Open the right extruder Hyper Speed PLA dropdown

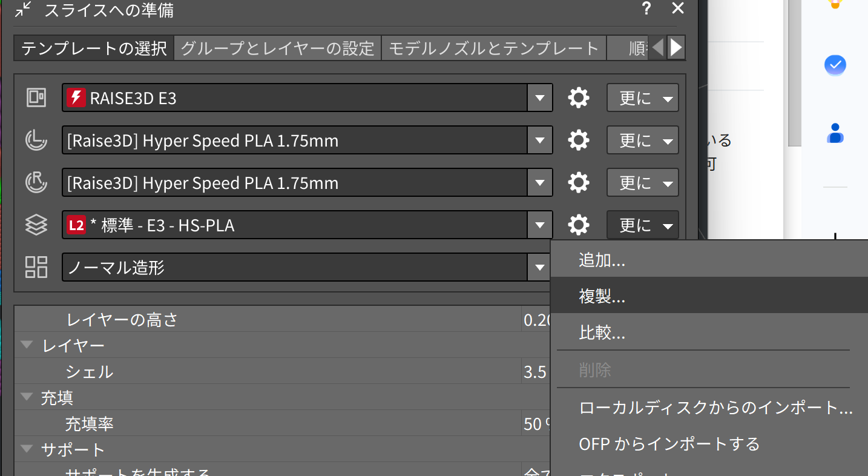[x=539, y=183]
